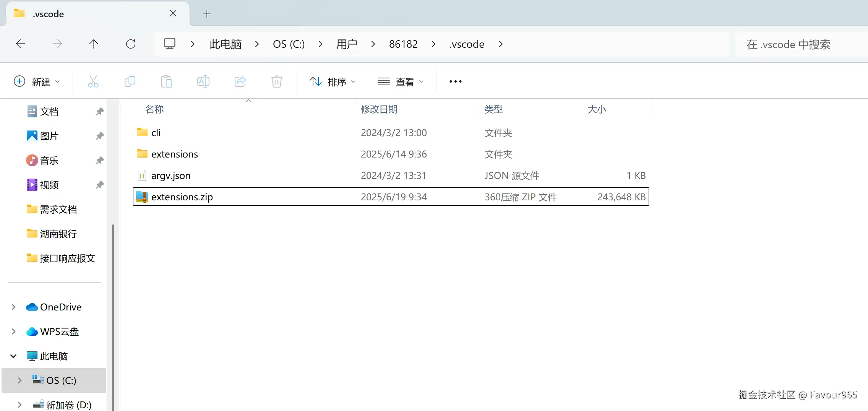Expand the WPS云盘 tree node
Image resolution: width=868 pixels, height=411 pixels.
[x=14, y=331]
